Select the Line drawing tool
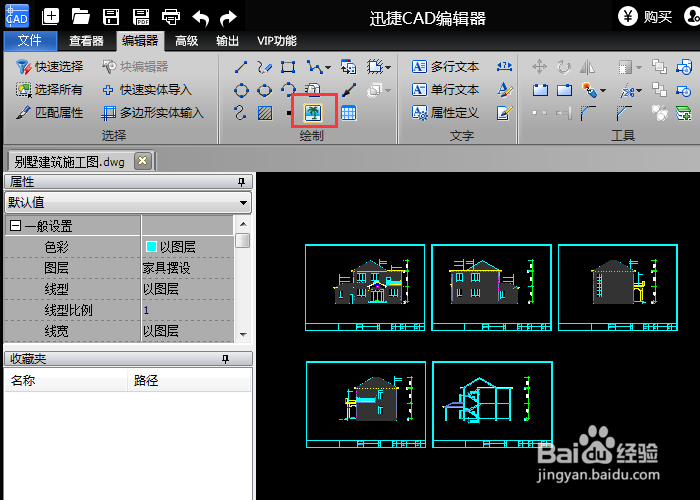 241,67
